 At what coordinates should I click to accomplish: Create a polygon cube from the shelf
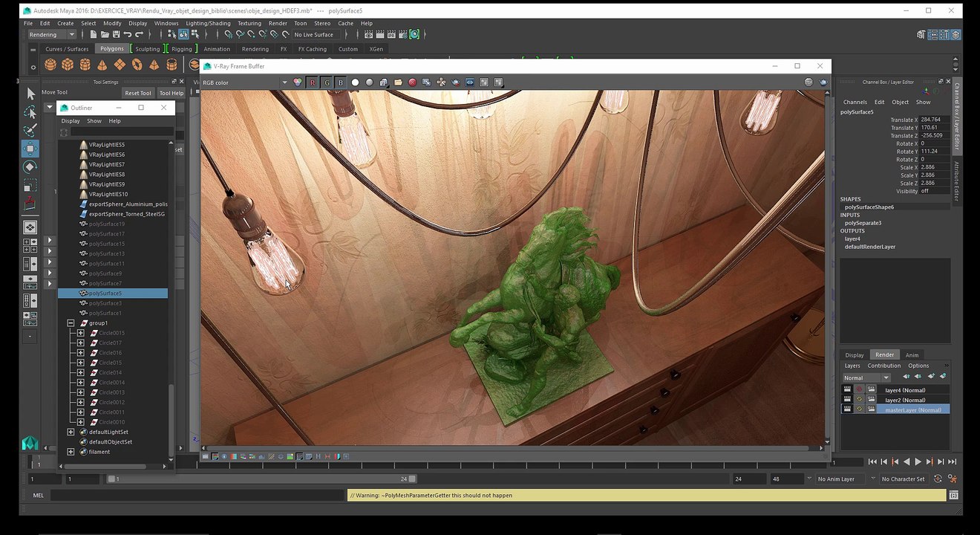[68, 65]
